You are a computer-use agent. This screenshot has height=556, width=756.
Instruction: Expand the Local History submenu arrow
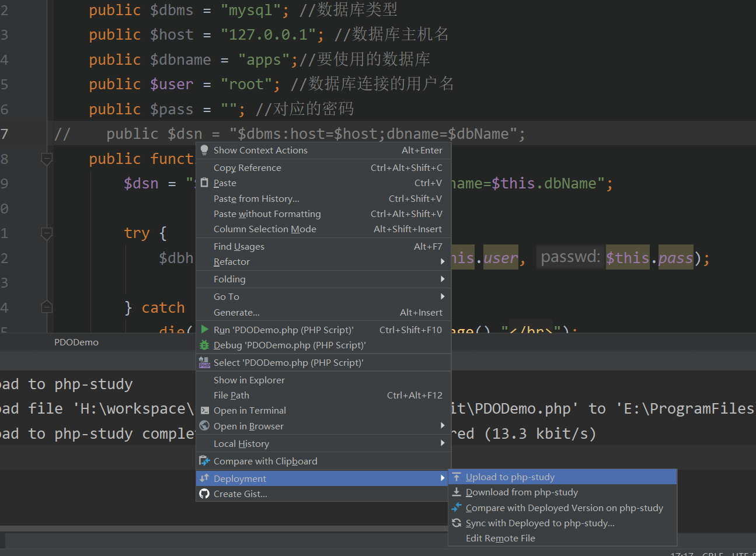pos(443,443)
